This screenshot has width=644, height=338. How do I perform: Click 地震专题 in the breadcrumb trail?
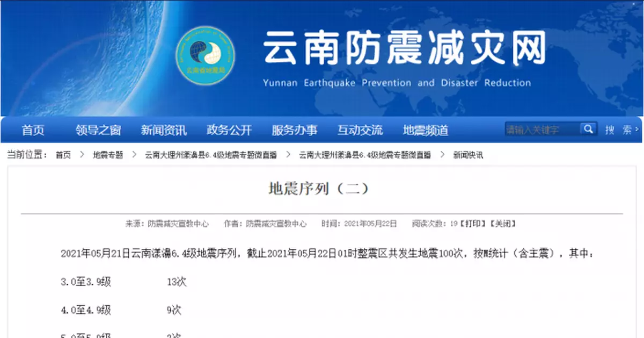tap(107, 155)
